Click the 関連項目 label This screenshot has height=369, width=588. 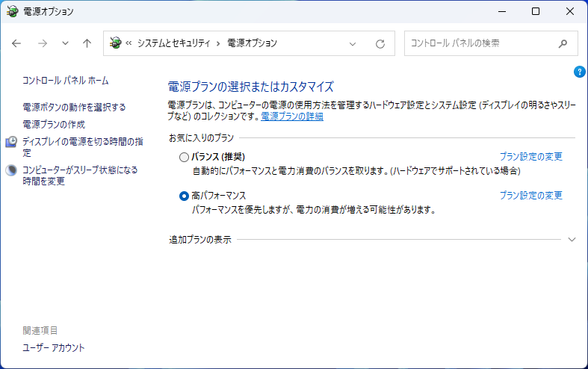(40, 330)
